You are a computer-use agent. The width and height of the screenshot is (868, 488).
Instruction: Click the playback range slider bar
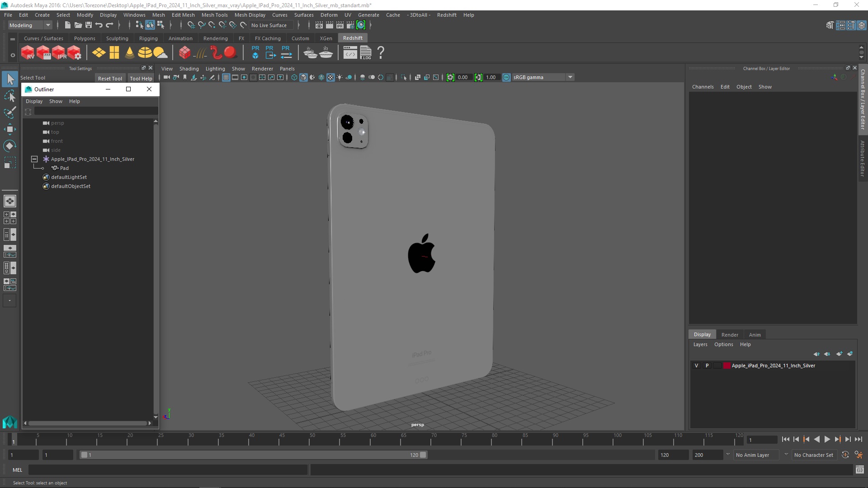253,455
